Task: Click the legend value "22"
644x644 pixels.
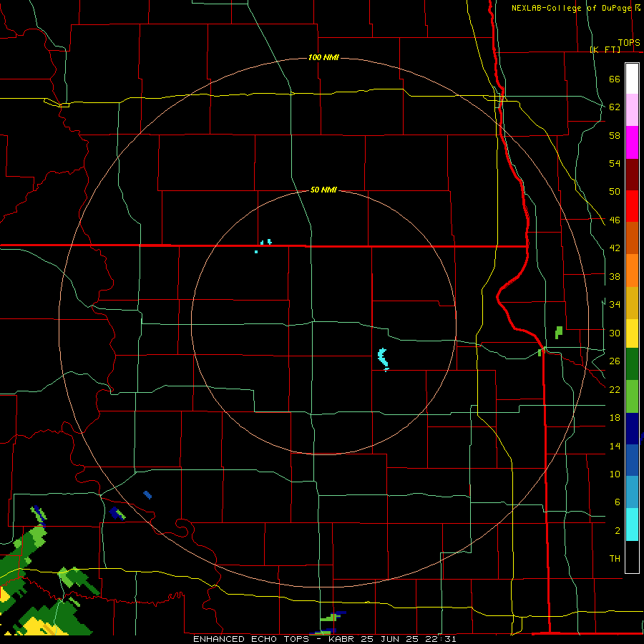Action: pos(615,389)
